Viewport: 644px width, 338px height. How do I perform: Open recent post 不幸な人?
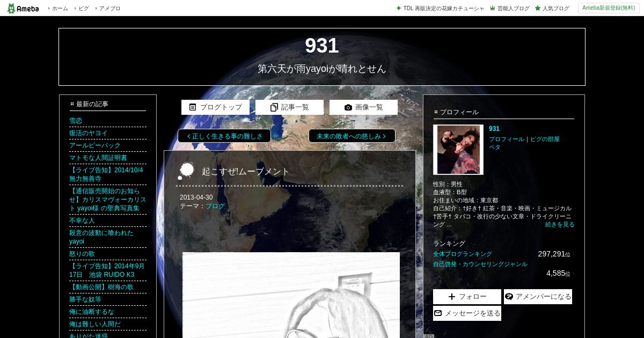click(x=82, y=221)
